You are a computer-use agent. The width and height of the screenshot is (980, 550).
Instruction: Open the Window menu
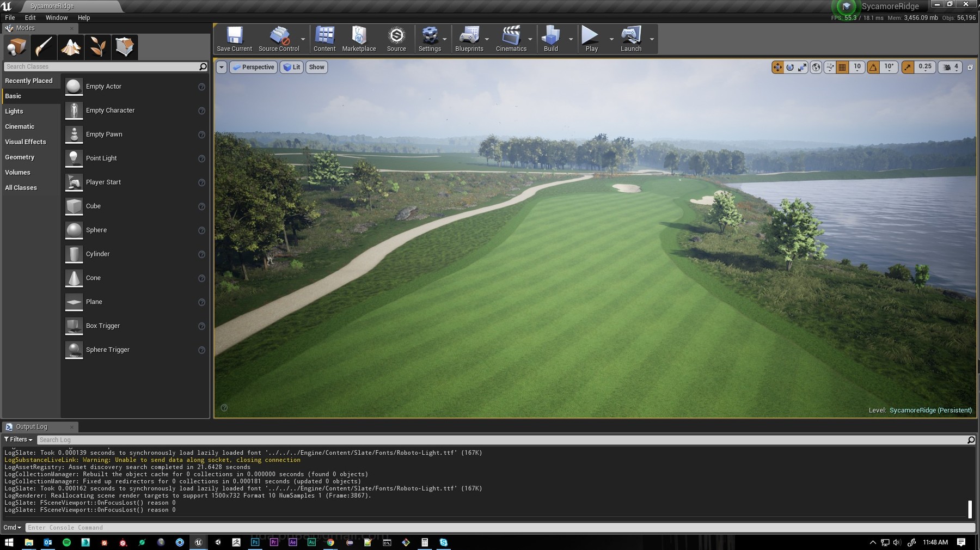tap(57, 17)
